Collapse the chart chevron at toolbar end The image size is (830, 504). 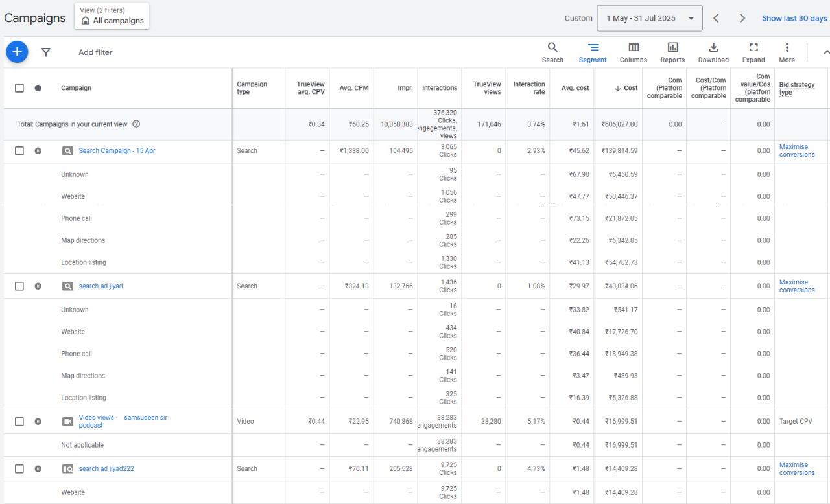point(825,52)
